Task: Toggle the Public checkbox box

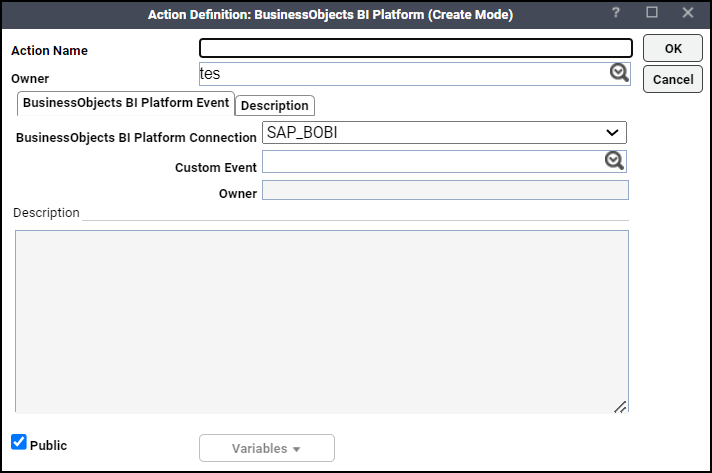Action: pos(19,442)
